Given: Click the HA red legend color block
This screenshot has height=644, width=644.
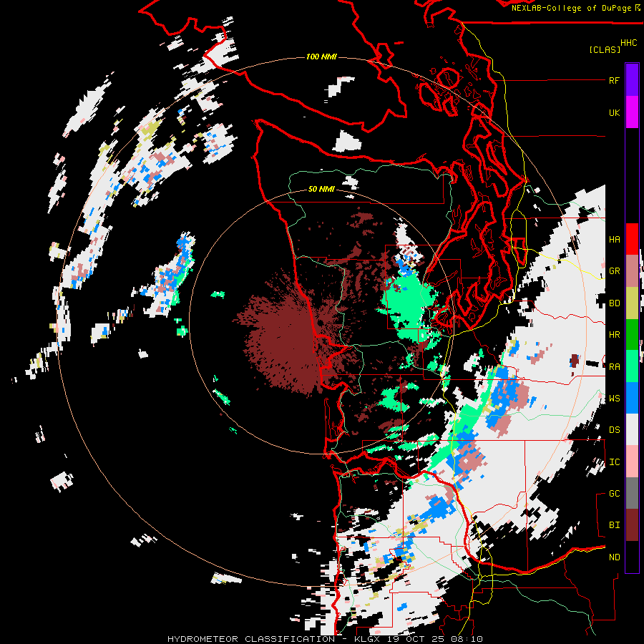Looking at the screenshot, I should pos(632,239).
